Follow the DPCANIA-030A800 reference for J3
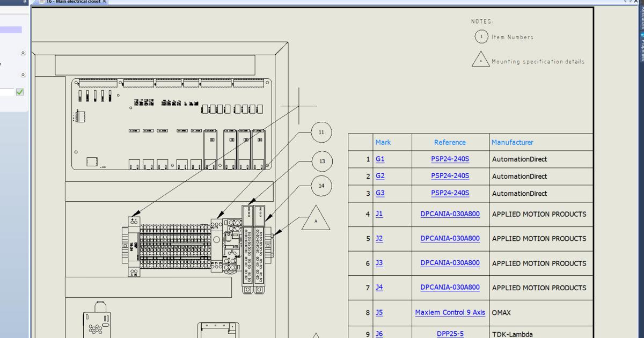Image resolution: width=644 pixels, height=338 pixels. pyautogui.click(x=450, y=263)
